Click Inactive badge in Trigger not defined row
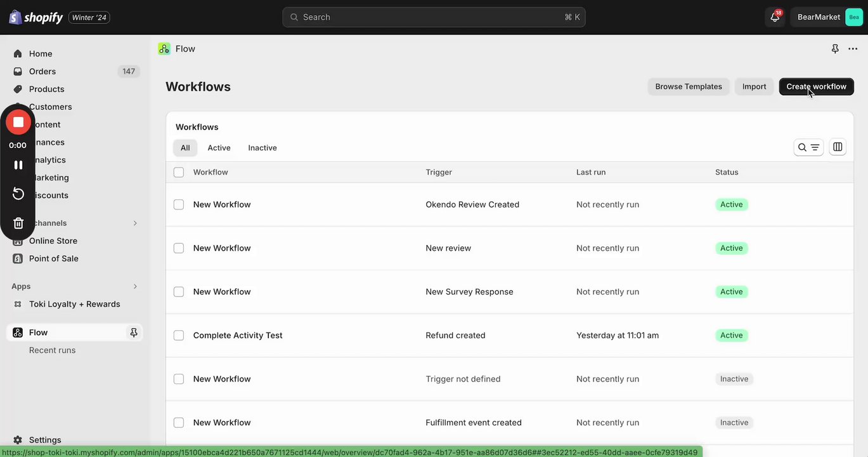Viewport: 868px width, 457px height. click(734, 379)
